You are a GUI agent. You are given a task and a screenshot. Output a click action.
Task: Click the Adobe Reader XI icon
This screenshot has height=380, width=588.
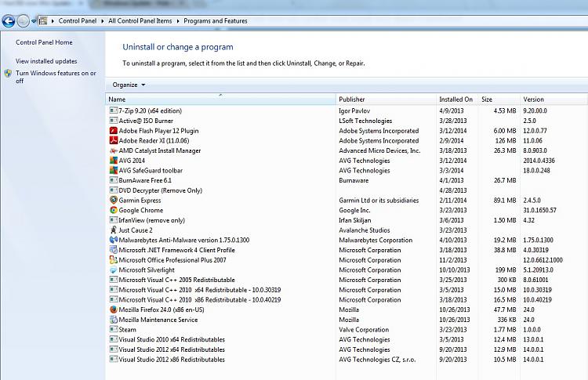pos(113,140)
